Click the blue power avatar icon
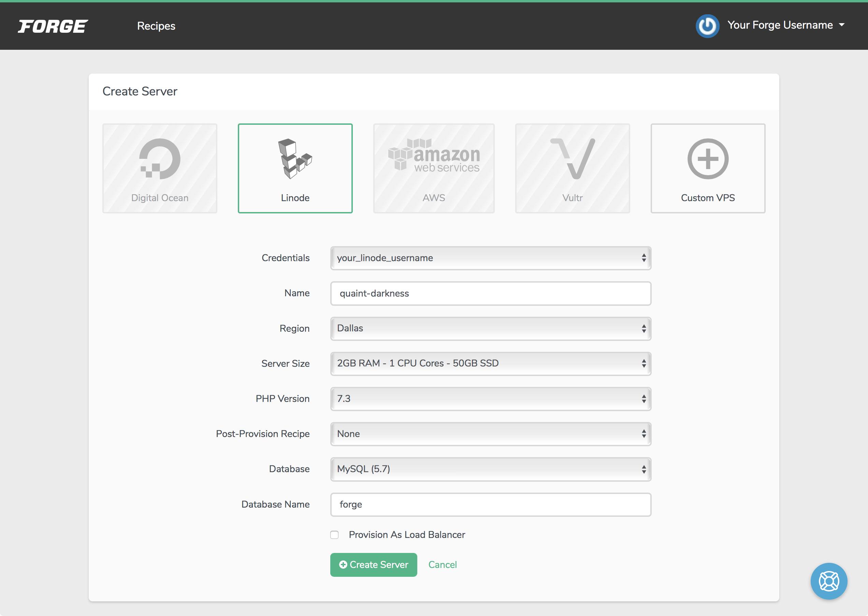This screenshot has height=616, width=868. [707, 26]
